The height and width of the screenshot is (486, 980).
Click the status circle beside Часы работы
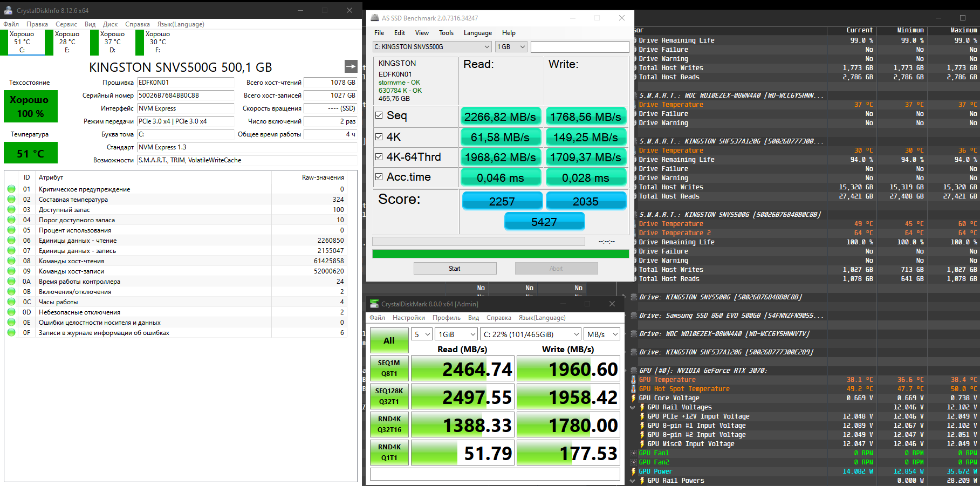[x=11, y=302]
